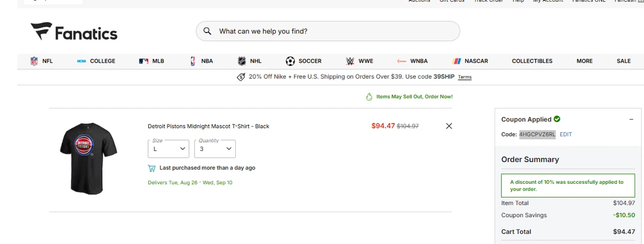Click EDIT next to the coupon code

coord(566,134)
